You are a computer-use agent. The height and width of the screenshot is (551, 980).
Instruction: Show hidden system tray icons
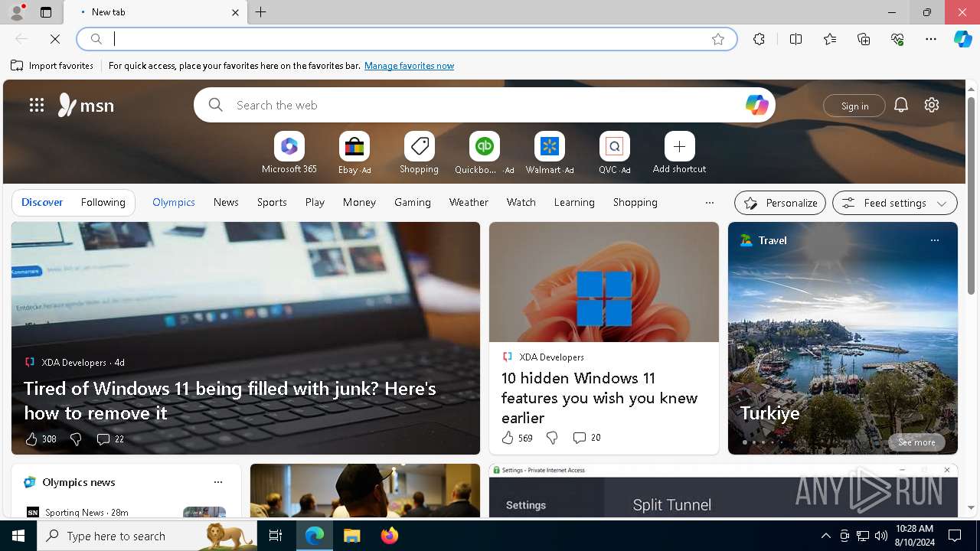pyautogui.click(x=825, y=536)
